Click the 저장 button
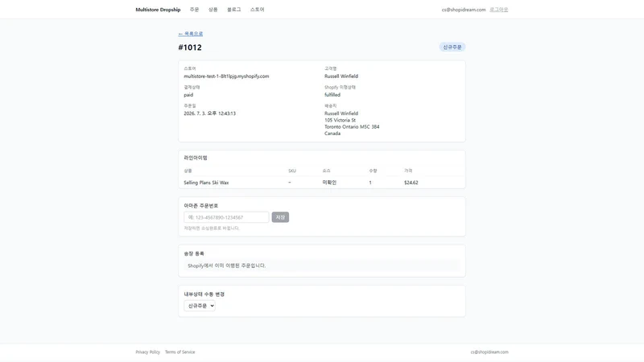Image resolution: width=644 pixels, height=362 pixels. [280, 217]
